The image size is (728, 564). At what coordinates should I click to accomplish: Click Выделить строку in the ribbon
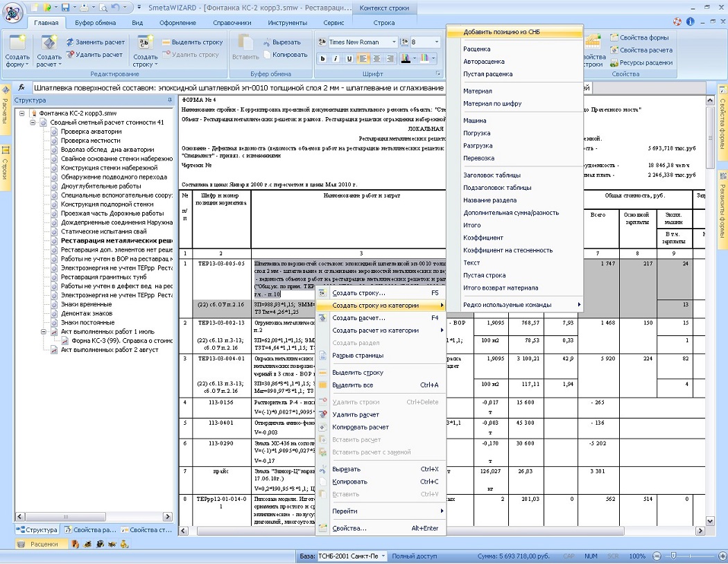point(192,42)
